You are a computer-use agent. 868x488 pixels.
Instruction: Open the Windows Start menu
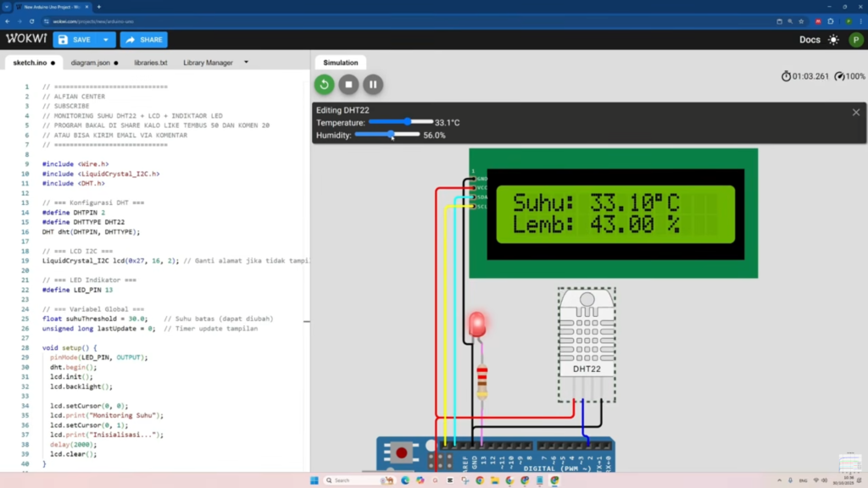[x=314, y=480]
